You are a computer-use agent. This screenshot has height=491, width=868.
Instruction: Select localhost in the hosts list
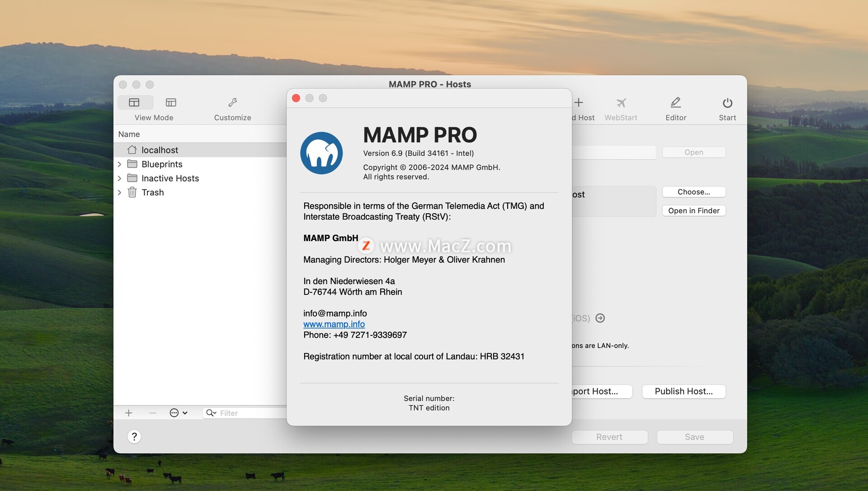pyautogui.click(x=200, y=150)
